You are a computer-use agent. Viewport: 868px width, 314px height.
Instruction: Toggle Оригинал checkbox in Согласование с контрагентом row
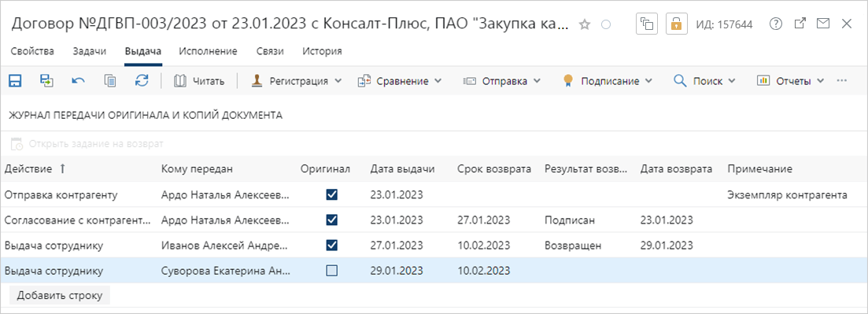(332, 220)
